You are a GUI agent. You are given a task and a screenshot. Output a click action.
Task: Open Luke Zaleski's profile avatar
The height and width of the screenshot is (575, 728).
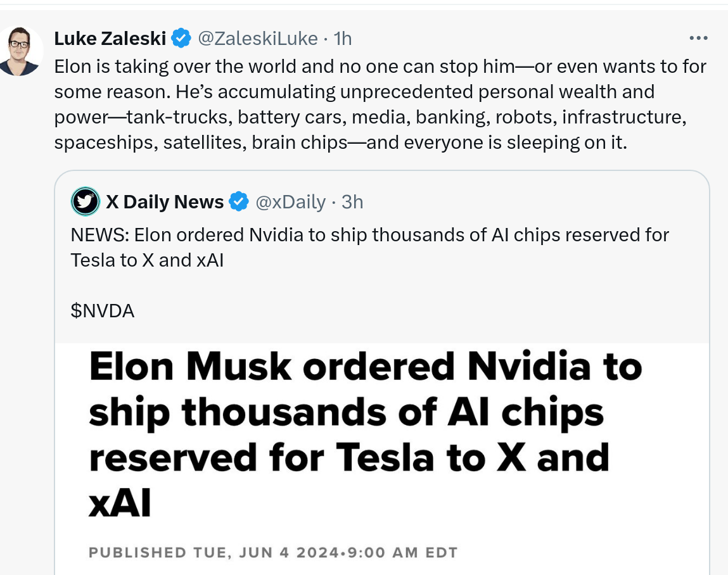pyautogui.click(x=20, y=51)
